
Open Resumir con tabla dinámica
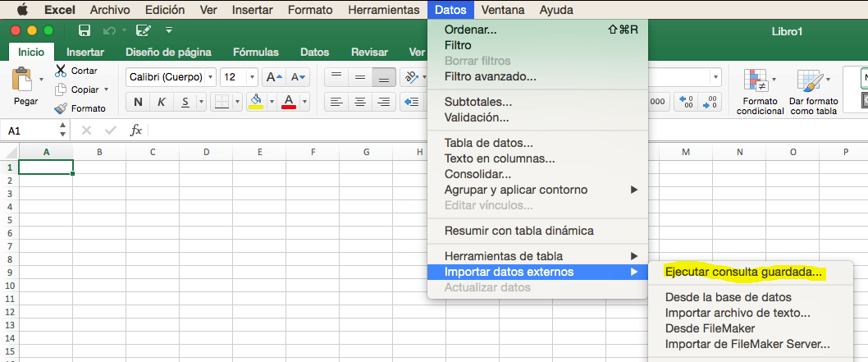(x=519, y=231)
